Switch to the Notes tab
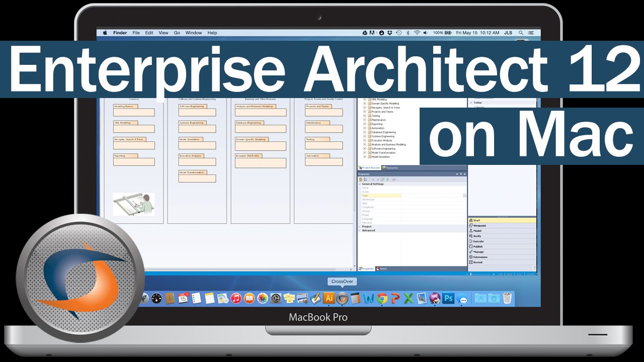Screen dimensions: 644x362 (x=381, y=269)
